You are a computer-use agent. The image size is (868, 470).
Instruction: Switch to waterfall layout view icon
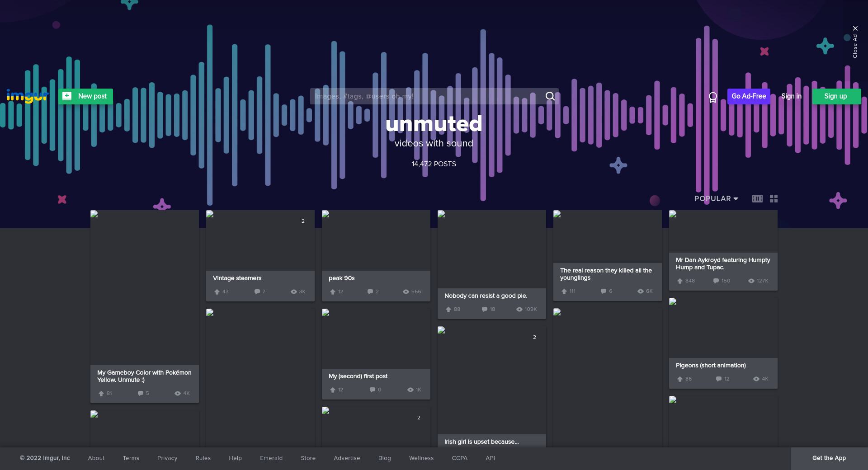pos(757,199)
